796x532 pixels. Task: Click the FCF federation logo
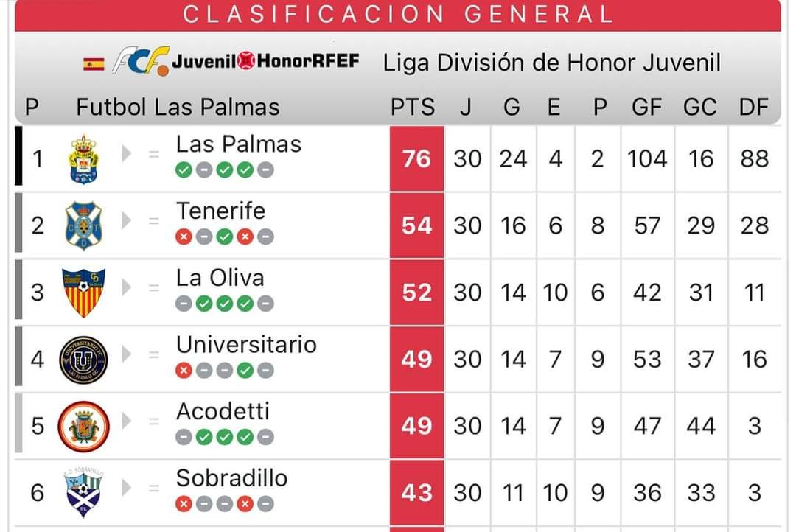tap(141, 61)
